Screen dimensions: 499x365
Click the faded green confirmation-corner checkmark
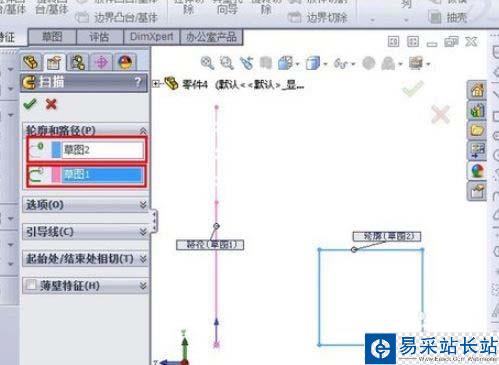tap(413, 89)
